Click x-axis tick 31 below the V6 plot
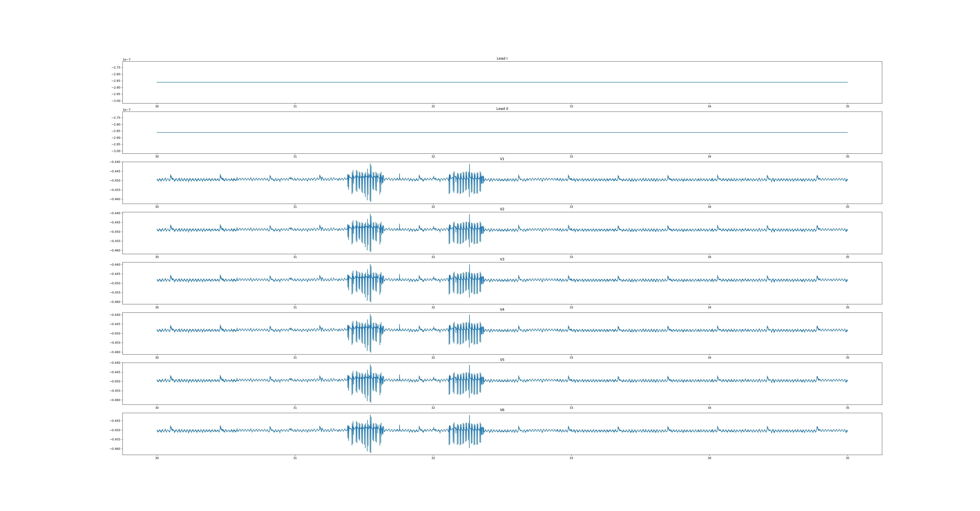Screen dimensions: 980x511 pyautogui.click(x=295, y=458)
